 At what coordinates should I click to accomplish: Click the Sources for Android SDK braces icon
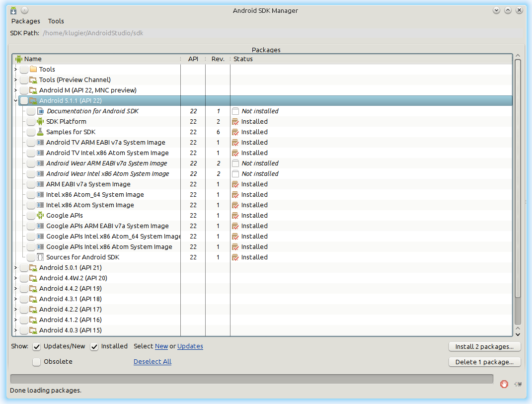point(40,257)
